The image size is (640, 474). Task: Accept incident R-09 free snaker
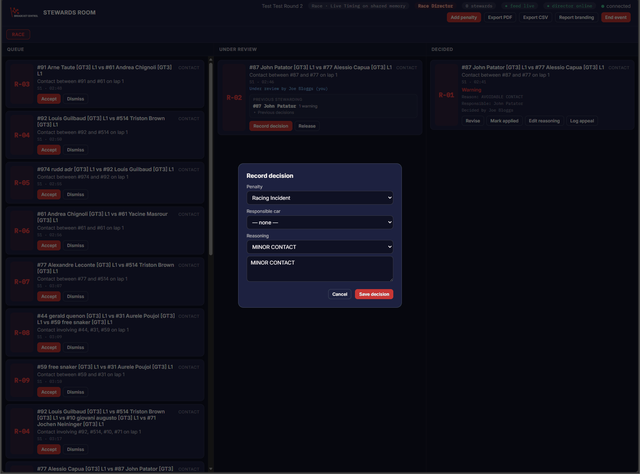(49, 392)
